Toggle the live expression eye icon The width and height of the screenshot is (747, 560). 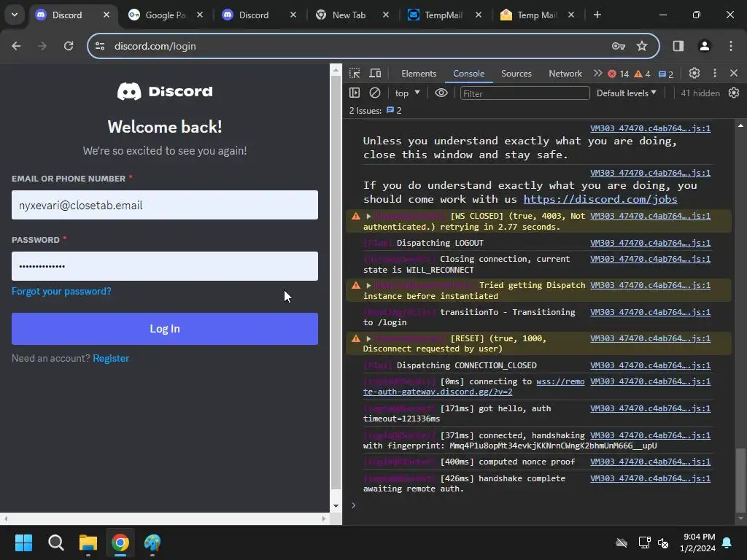(x=441, y=93)
